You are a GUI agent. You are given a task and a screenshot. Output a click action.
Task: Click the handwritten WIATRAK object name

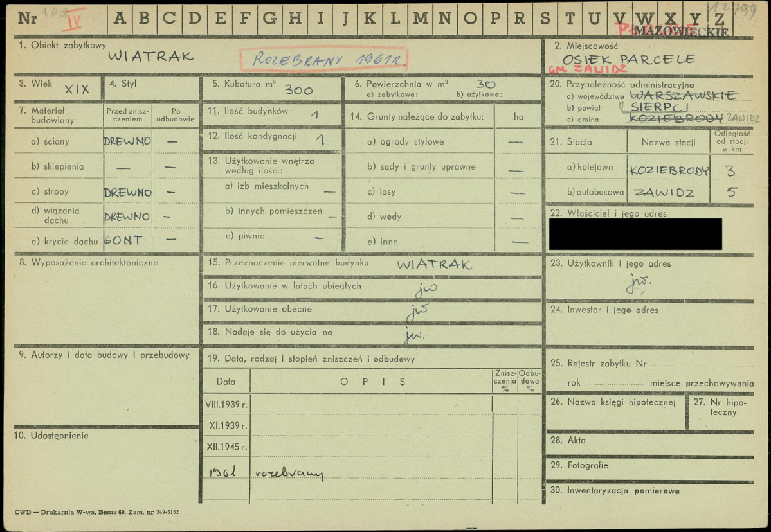tap(151, 55)
